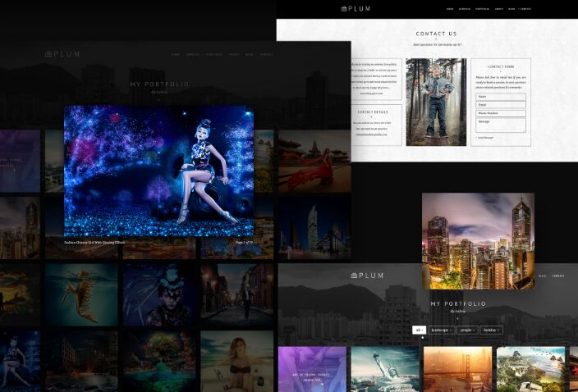
Task: Click the Phone Number field in the contact form
Action: pos(501,113)
